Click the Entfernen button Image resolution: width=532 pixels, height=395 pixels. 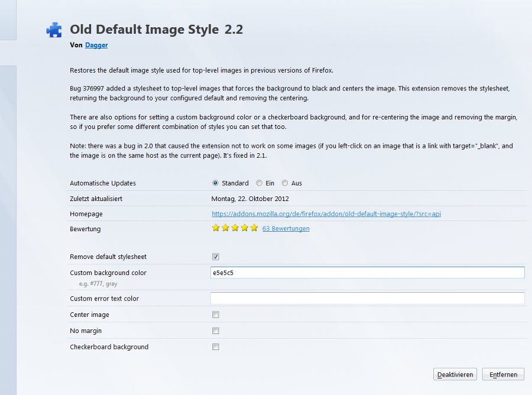point(503,374)
